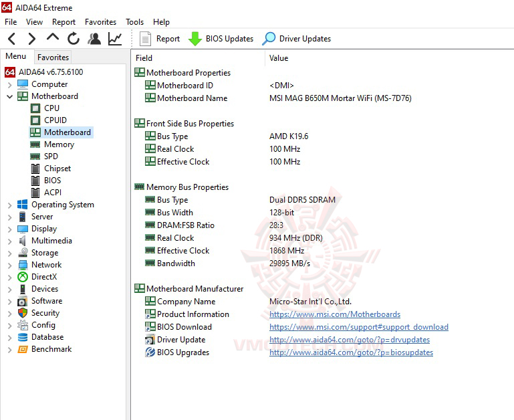This screenshot has width=514, height=420.
Task: Select the Motherboard sub-item icon
Action: pyautogui.click(x=35, y=132)
